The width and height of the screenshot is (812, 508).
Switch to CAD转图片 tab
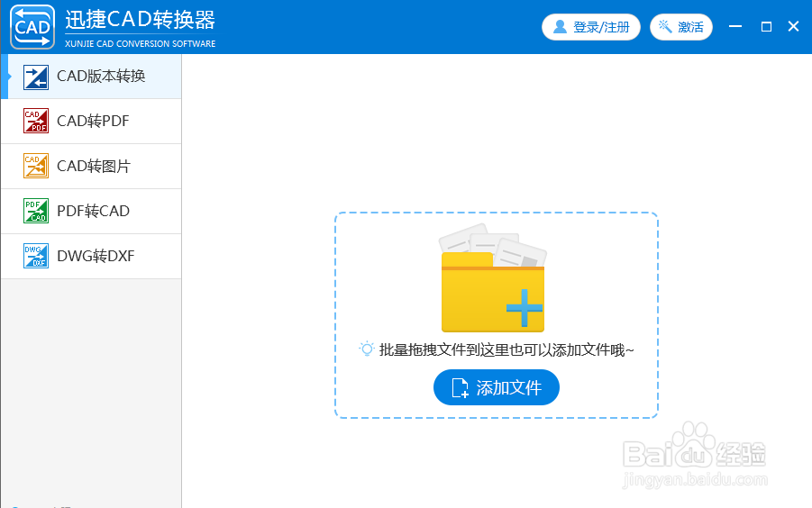pos(92,166)
